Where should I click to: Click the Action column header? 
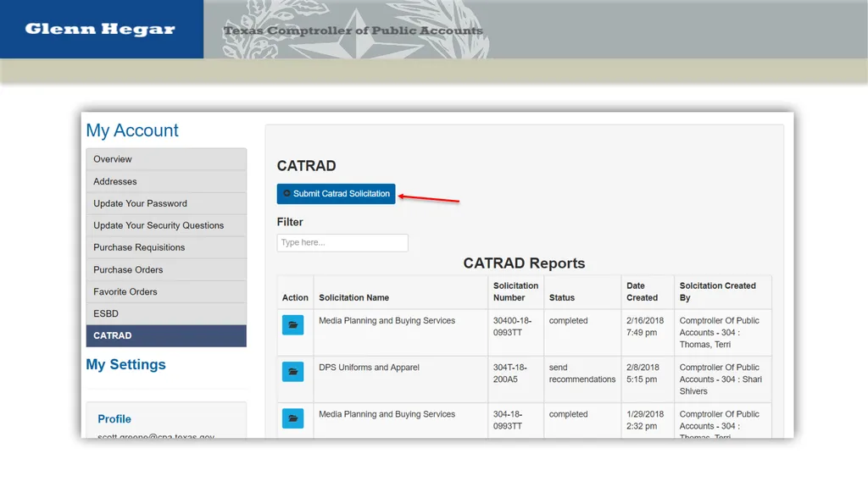pyautogui.click(x=295, y=298)
